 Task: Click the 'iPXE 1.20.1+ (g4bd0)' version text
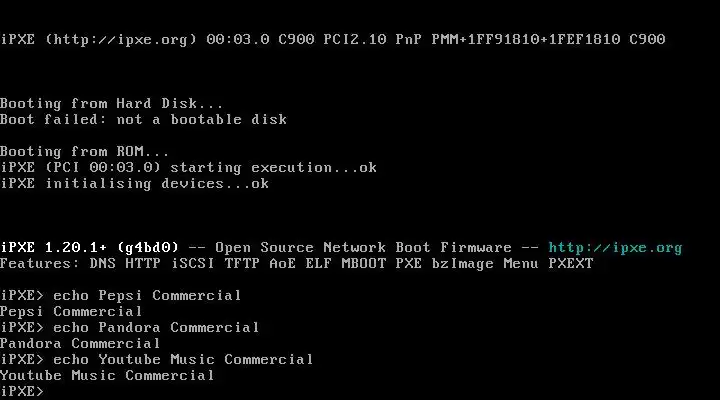(x=89, y=248)
